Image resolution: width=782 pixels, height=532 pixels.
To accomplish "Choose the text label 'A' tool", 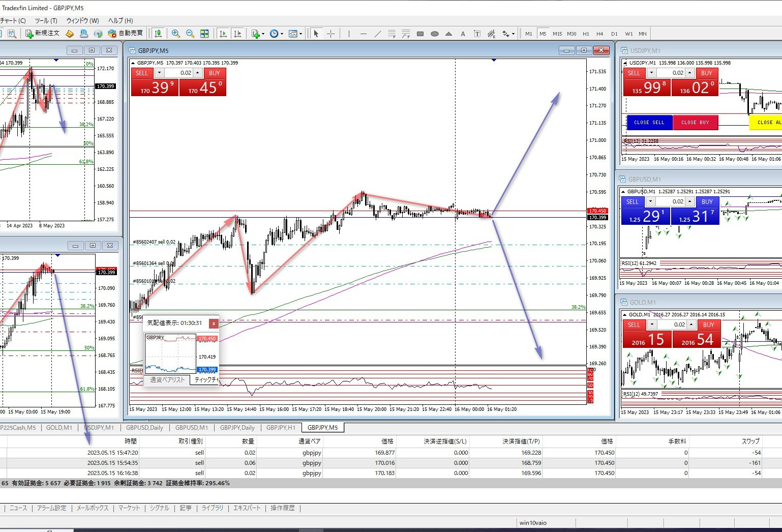I will (463, 34).
